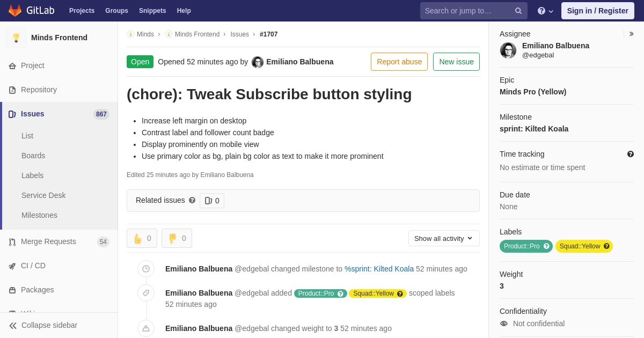
Task: Open Labels in the sidebar
Action: click(x=32, y=175)
